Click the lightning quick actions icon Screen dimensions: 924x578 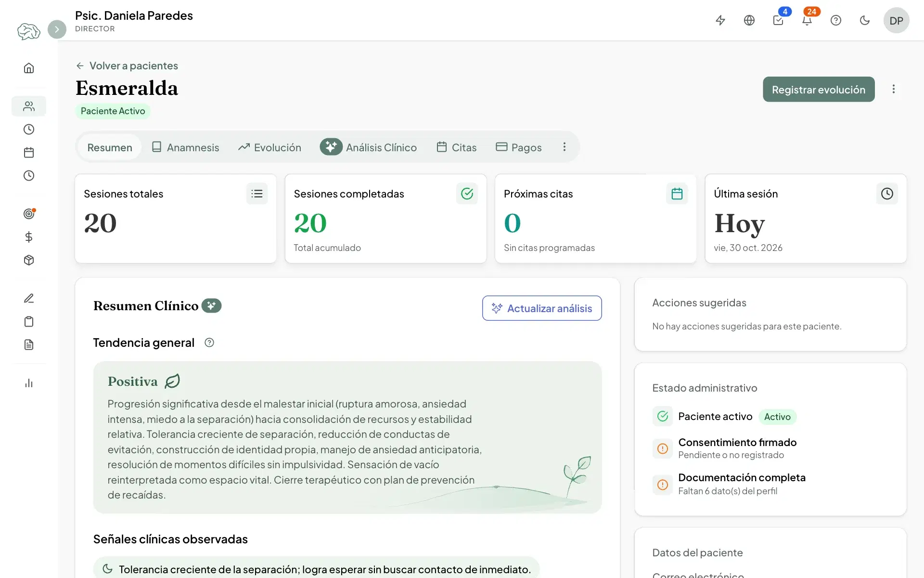point(720,20)
